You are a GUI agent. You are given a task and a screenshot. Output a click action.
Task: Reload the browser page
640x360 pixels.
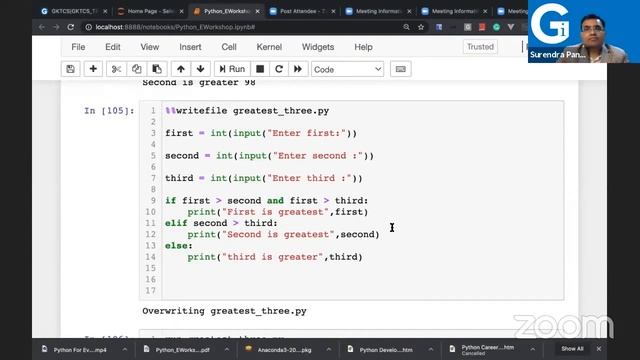71,27
